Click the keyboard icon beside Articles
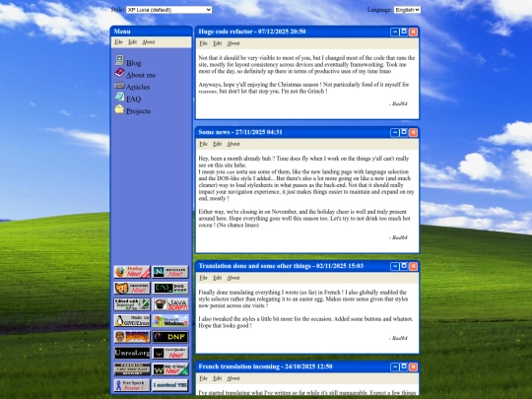The width and height of the screenshot is (532, 399). pos(119,85)
